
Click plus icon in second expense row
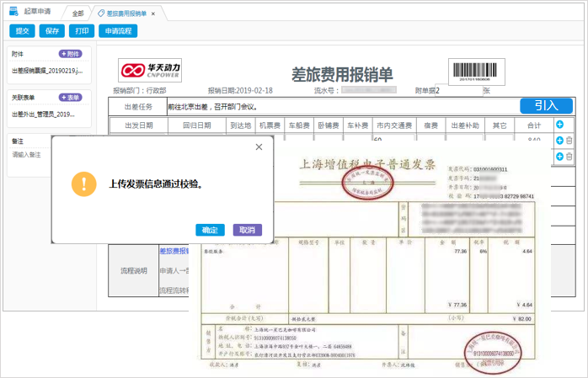[x=560, y=157]
